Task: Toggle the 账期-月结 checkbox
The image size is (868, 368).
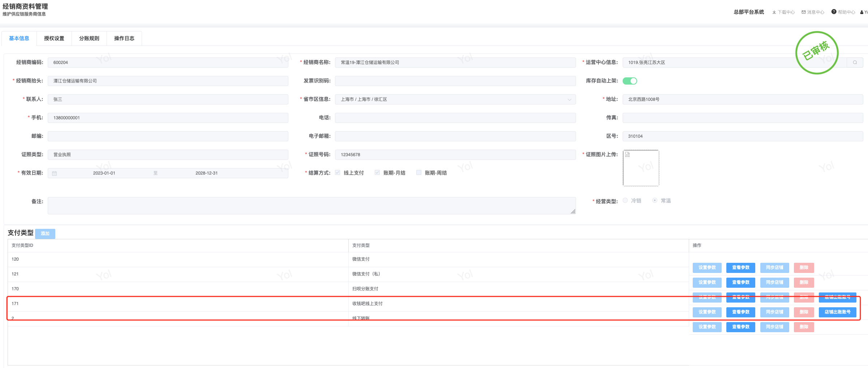Action: tap(377, 173)
